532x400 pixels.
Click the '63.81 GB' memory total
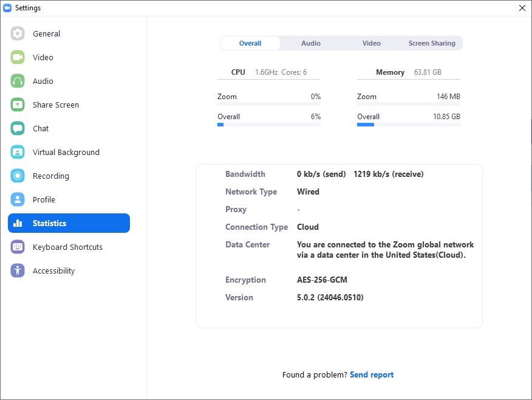(428, 72)
